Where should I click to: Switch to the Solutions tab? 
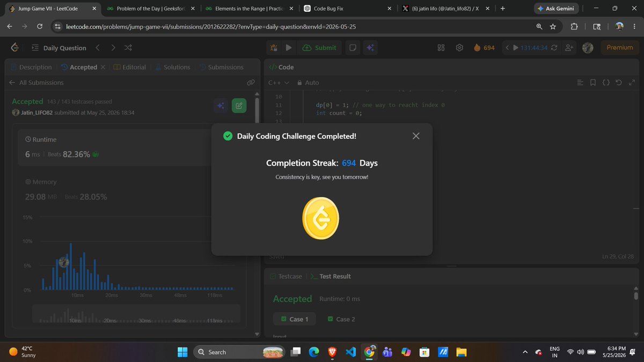point(173,67)
